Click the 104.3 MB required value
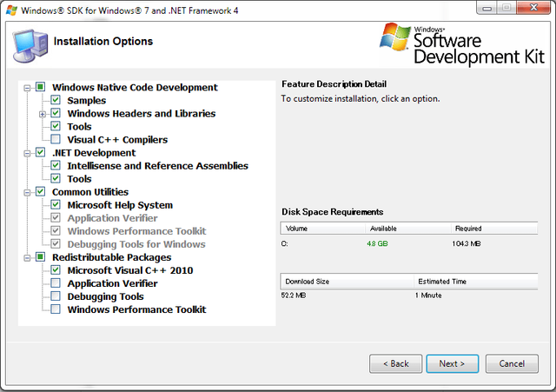This screenshot has width=556, height=392. click(467, 243)
